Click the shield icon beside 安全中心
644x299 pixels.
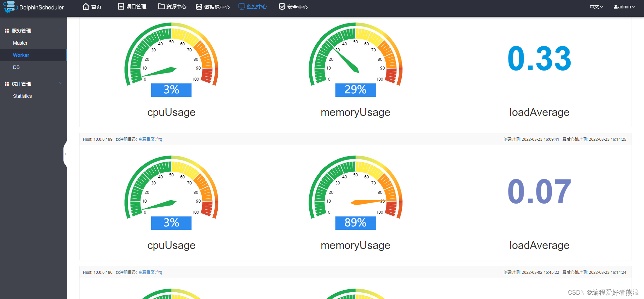[x=282, y=7]
